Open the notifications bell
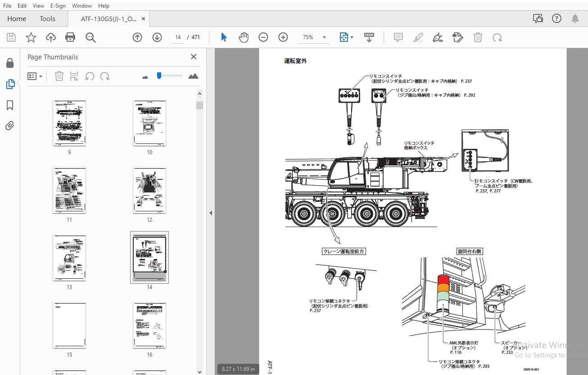The image size is (588, 375). click(575, 18)
